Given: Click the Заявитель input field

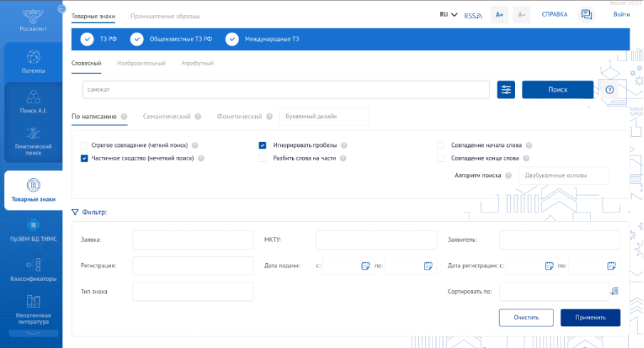Looking at the screenshot, I should [x=559, y=240].
